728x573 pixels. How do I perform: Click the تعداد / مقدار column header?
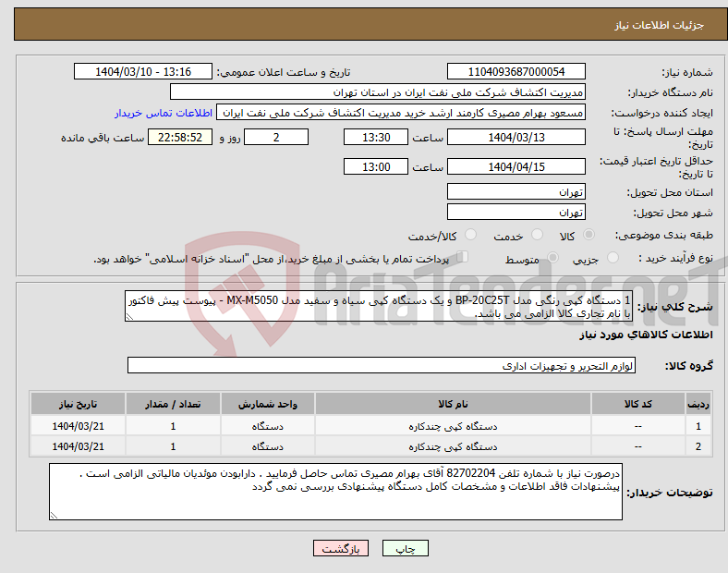(x=173, y=404)
